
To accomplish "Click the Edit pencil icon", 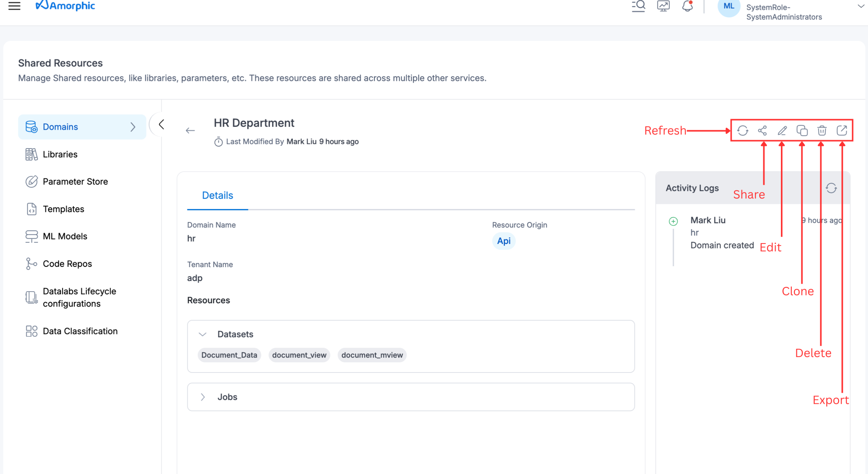I will [782, 130].
